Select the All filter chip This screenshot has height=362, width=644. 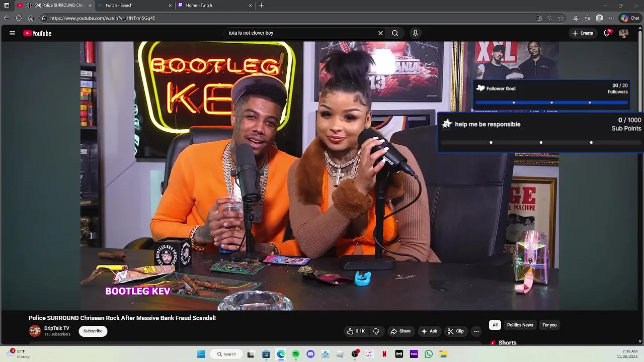coord(495,325)
